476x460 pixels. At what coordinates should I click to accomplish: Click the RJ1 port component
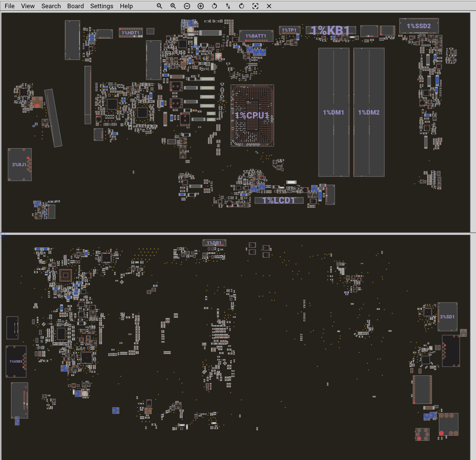click(x=20, y=165)
